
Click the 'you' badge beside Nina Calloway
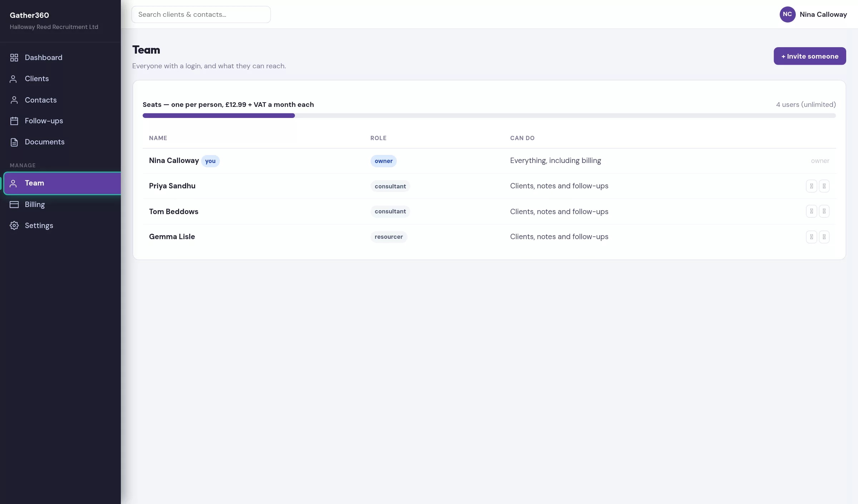coord(210,161)
